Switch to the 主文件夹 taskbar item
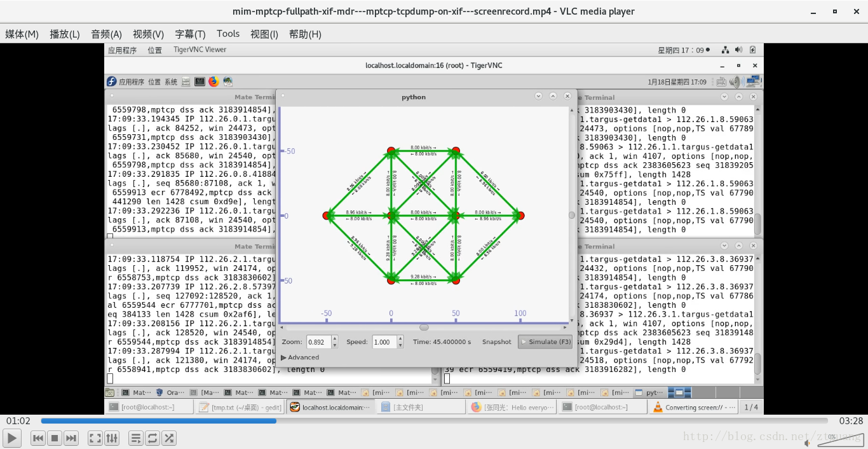The width and height of the screenshot is (868, 449). point(419,407)
